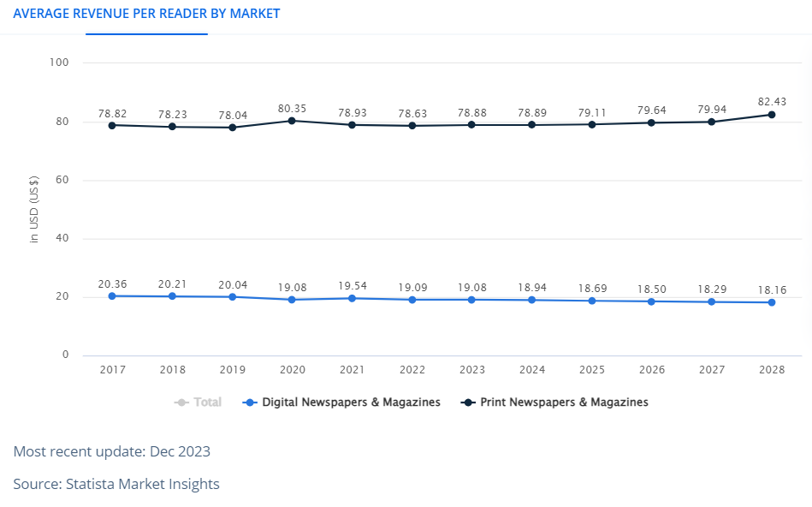Select the 2028 Print data point at 82.43

[x=771, y=115]
